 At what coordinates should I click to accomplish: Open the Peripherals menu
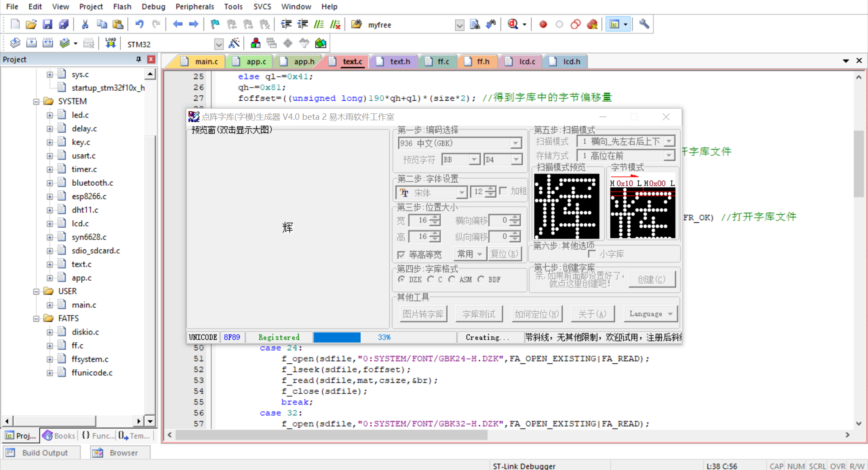194,7
